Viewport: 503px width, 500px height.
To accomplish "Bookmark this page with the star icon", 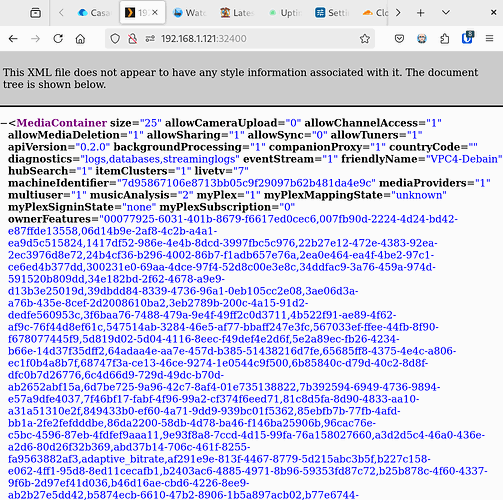I will tap(365, 39).
